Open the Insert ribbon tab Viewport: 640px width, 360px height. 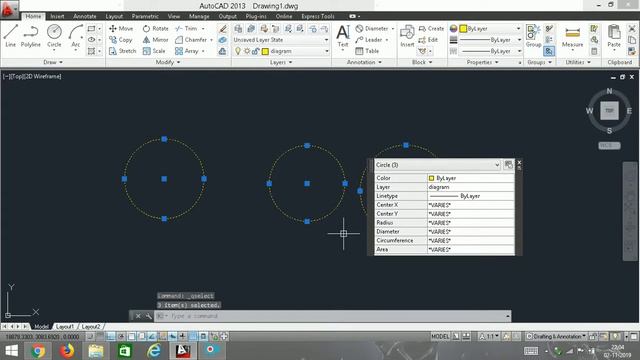[57, 16]
